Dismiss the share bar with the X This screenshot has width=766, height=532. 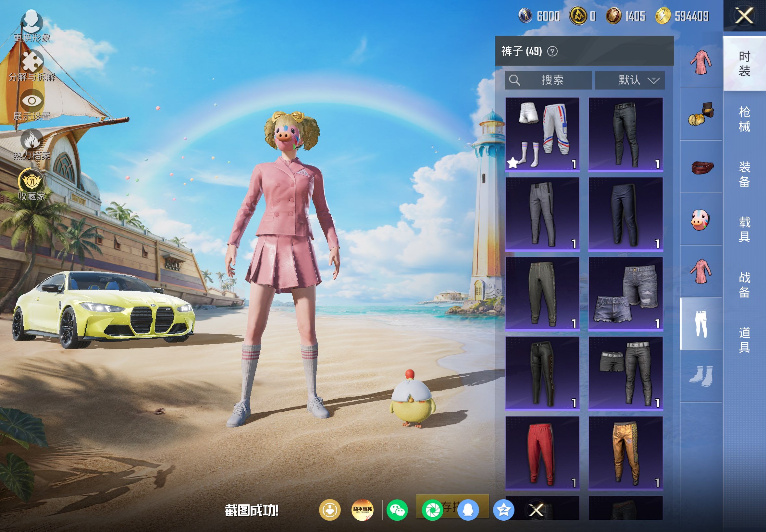point(536,510)
